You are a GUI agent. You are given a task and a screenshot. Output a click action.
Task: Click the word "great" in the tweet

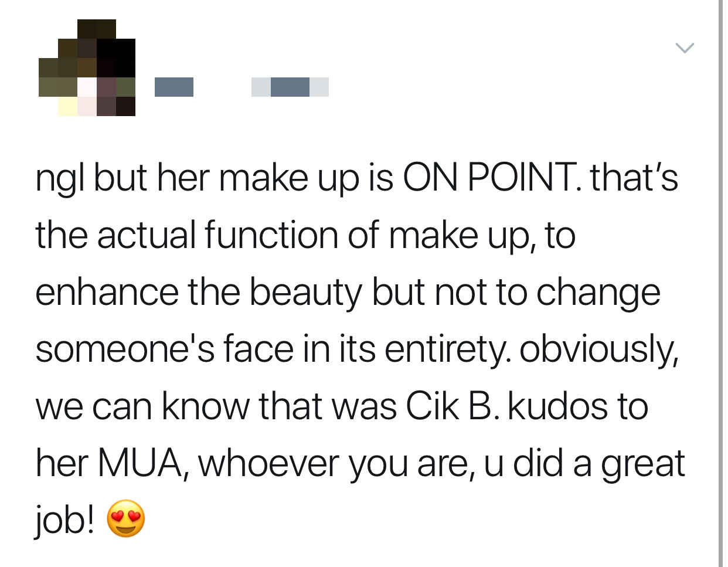coord(642,463)
